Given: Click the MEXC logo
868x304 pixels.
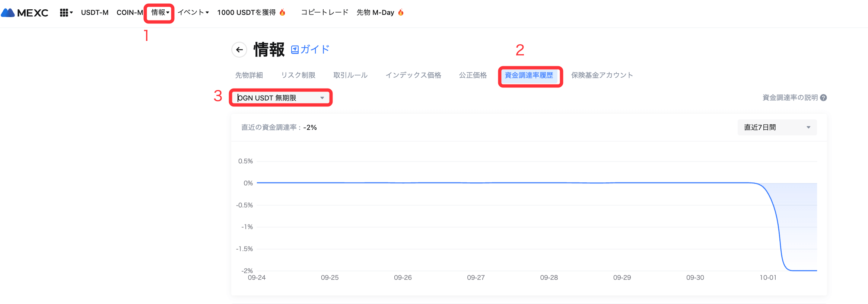Looking at the screenshot, I should tap(25, 13).
